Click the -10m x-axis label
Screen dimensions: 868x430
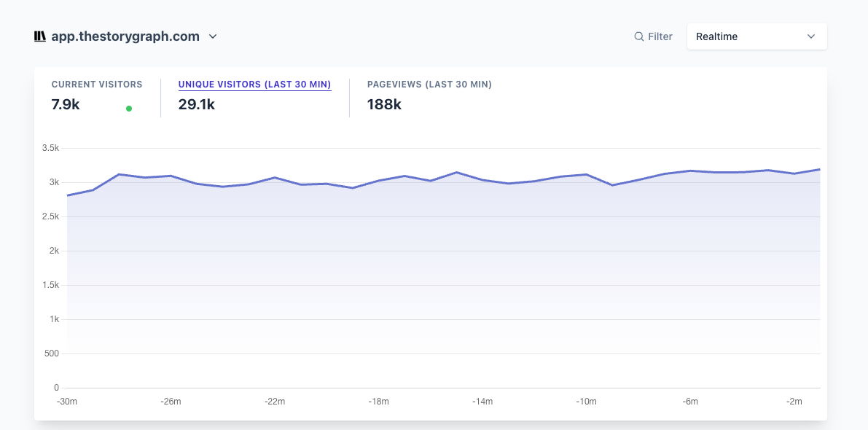point(586,402)
